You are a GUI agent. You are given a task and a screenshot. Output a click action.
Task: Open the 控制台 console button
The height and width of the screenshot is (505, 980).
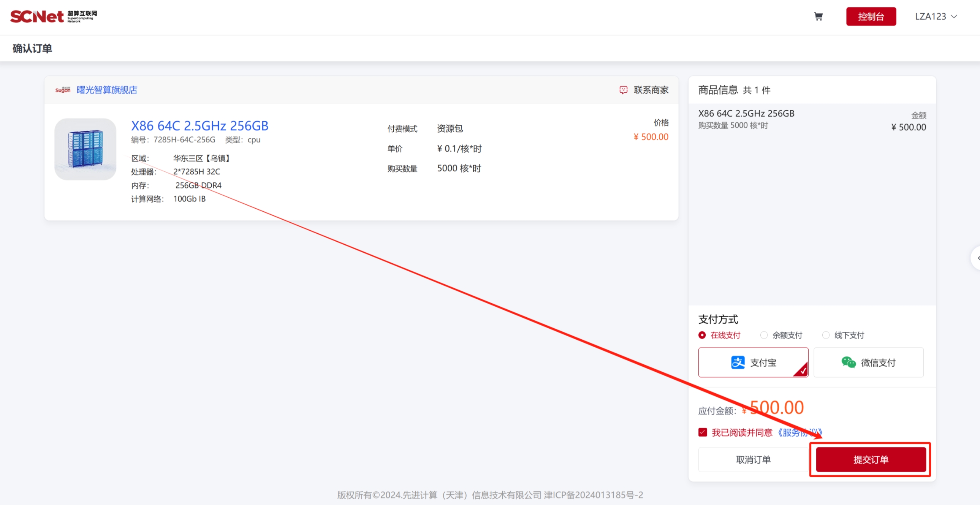tap(871, 16)
